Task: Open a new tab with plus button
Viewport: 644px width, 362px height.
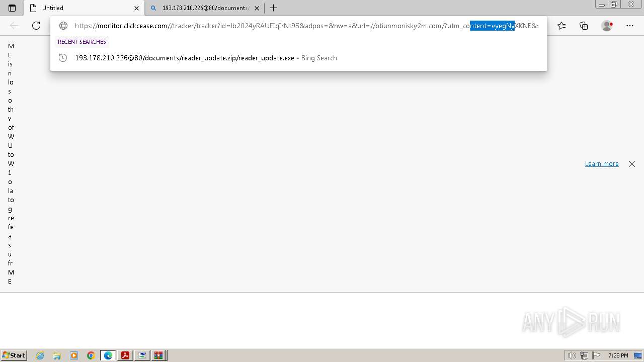Action: (273, 8)
